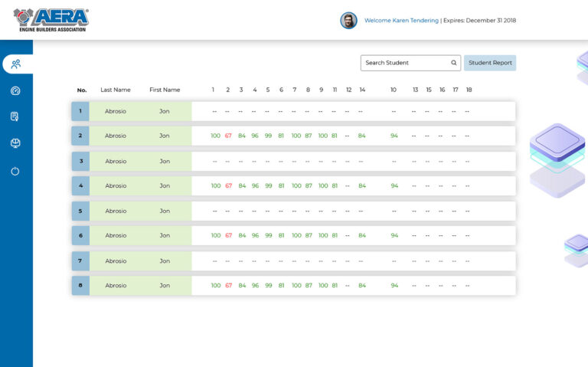
Task: Click the red 67 score in row 2
Action: [x=228, y=136]
